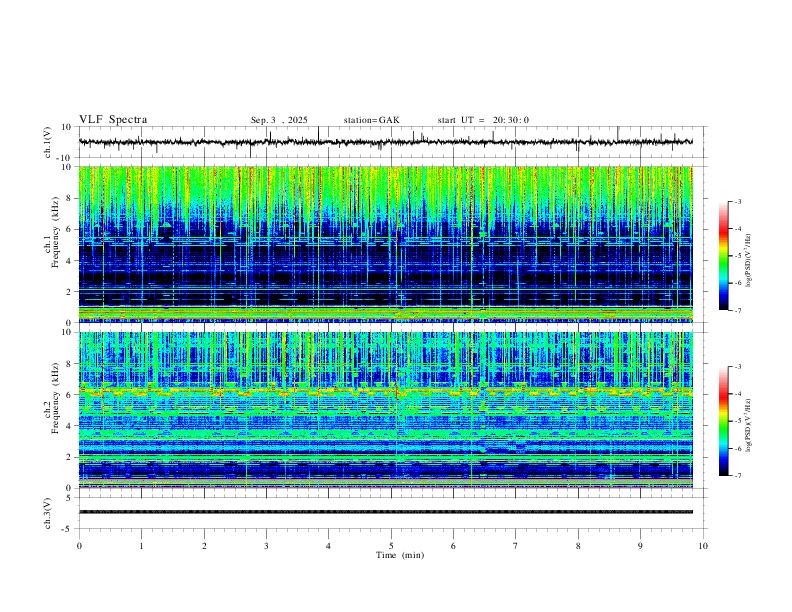The width and height of the screenshot is (792, 612).
Task: Click the "5" time axis tick label
Action: tap(391, 546)
